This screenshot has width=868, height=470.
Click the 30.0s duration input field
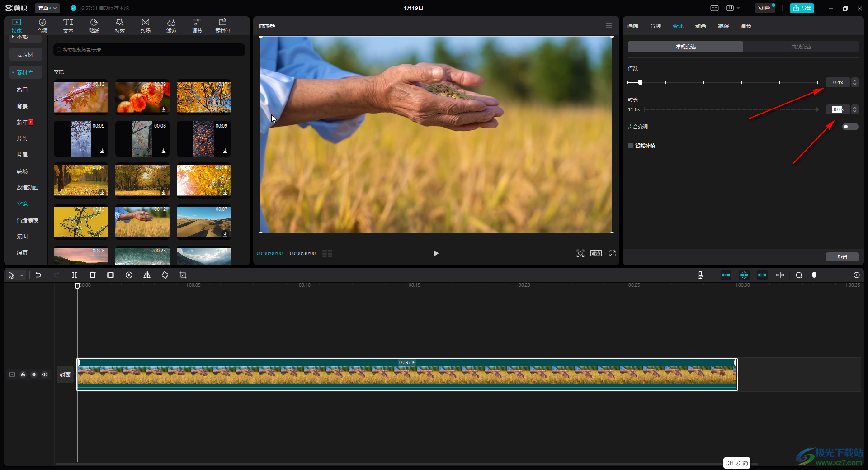(838, 109)
